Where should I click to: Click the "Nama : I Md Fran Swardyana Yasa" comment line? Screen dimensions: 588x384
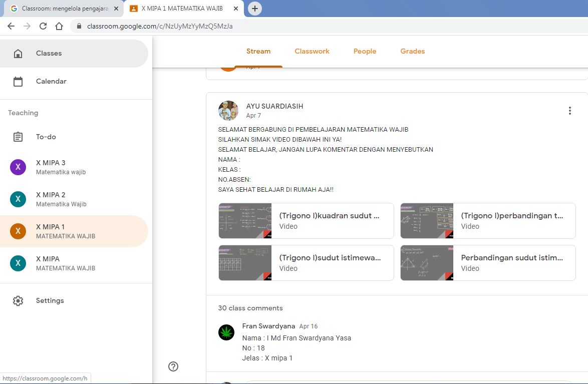point(297,338)
